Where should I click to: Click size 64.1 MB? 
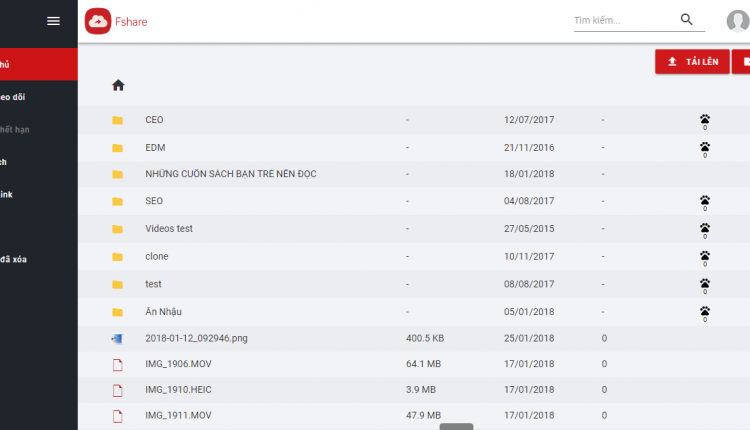(x=423, y=364)
